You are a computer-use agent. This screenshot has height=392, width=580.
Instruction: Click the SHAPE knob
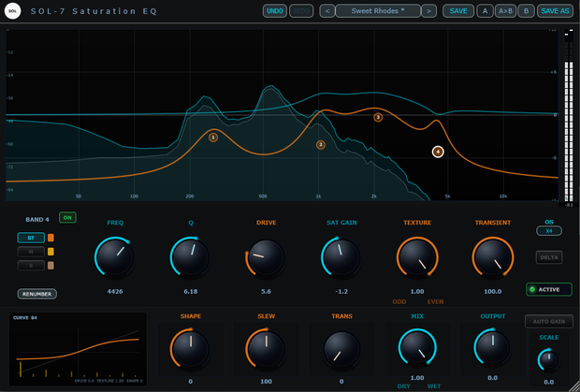click(191, 349)
